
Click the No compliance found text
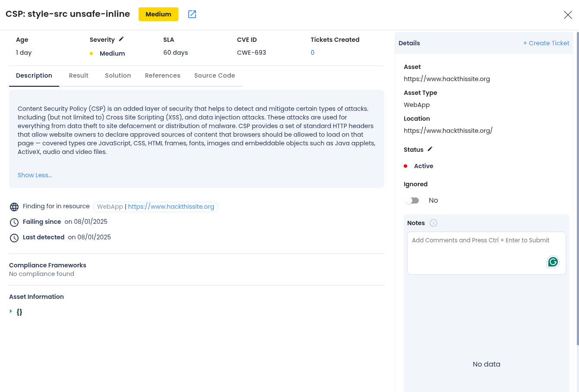(41, 274)
